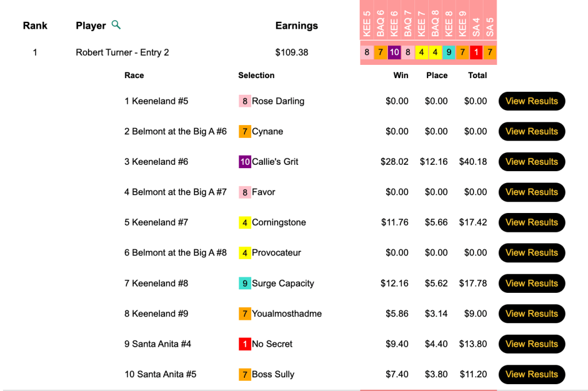This screenshot has width=588, height=391.
Task: Click the red 1 badge beside No Secret
Action: (x=245, y=344)
